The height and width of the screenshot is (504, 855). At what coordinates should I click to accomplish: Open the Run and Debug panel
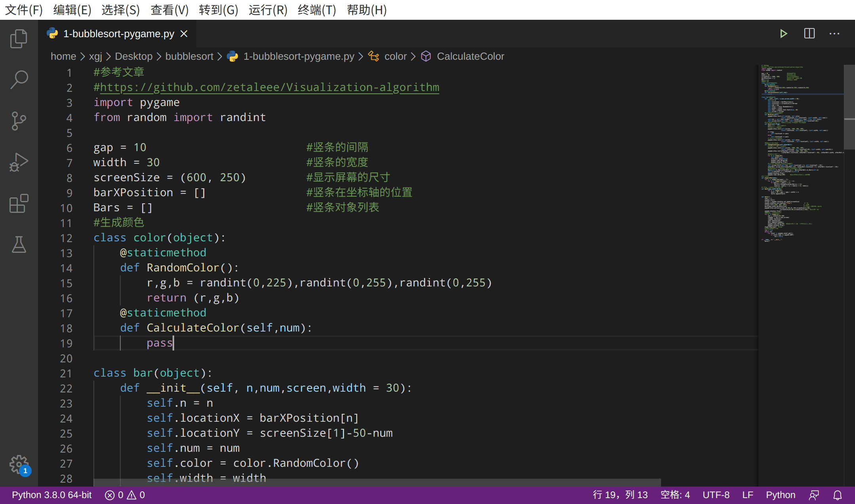pos(19,162)
